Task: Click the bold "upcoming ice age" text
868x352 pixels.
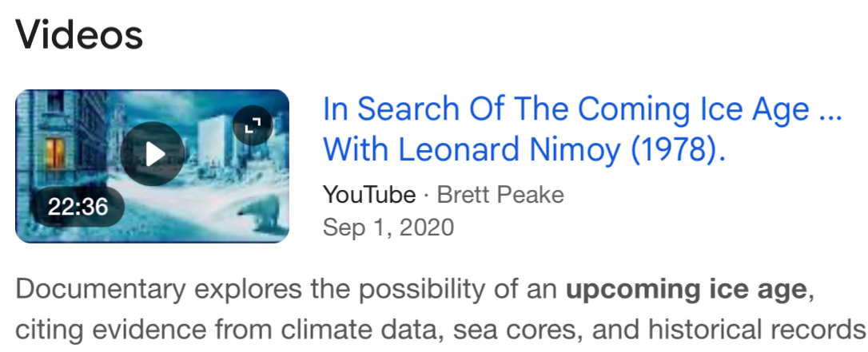Action: pos(687,289)
